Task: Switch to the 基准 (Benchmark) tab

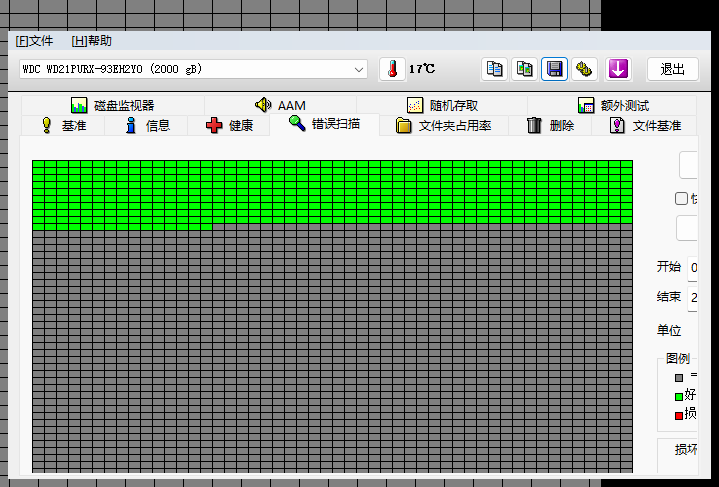Action: (x=63, y=126)
